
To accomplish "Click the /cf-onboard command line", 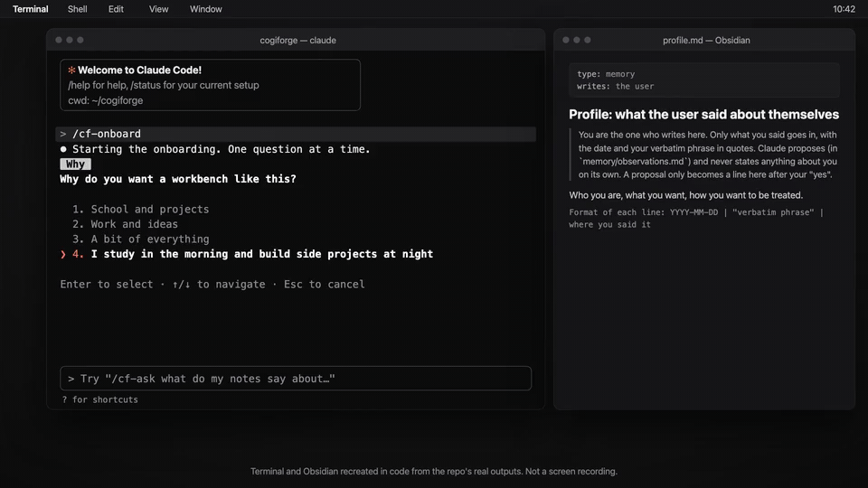I will (x=296, y=134).
